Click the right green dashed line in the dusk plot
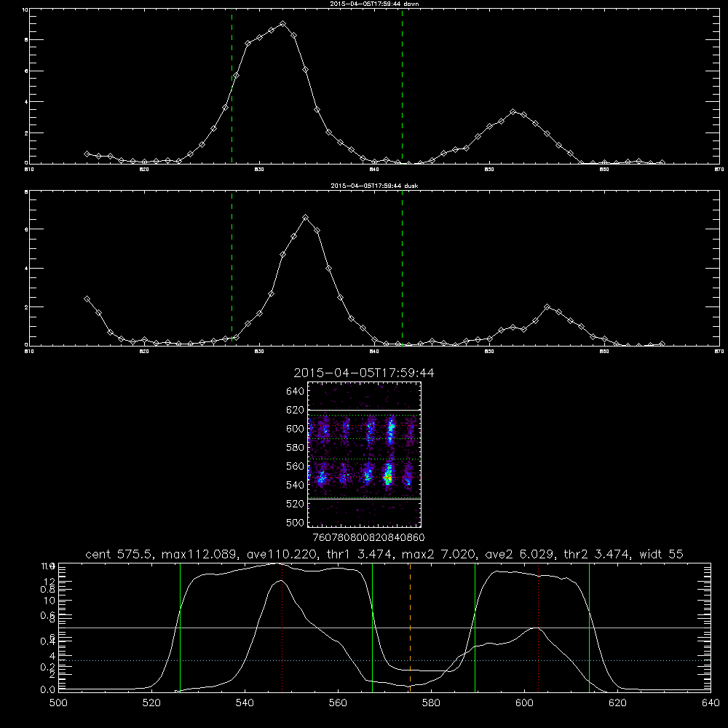 pos(402,269)
